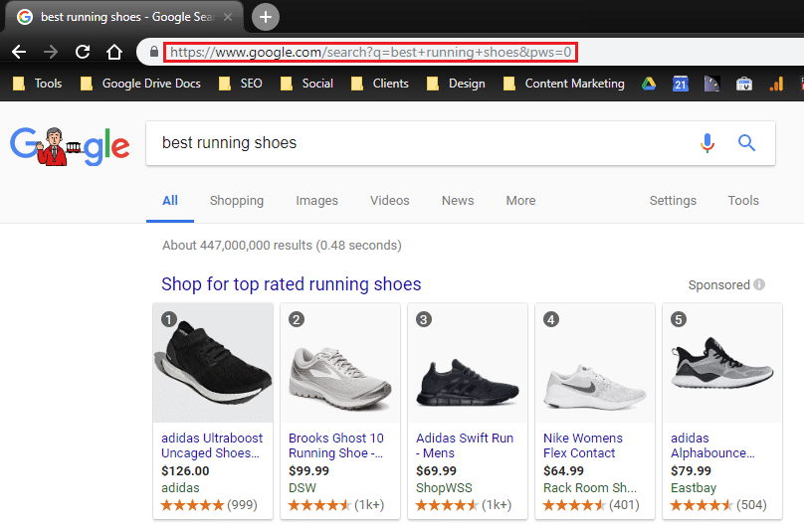Click the Google doodle logo

click(70, 146)
